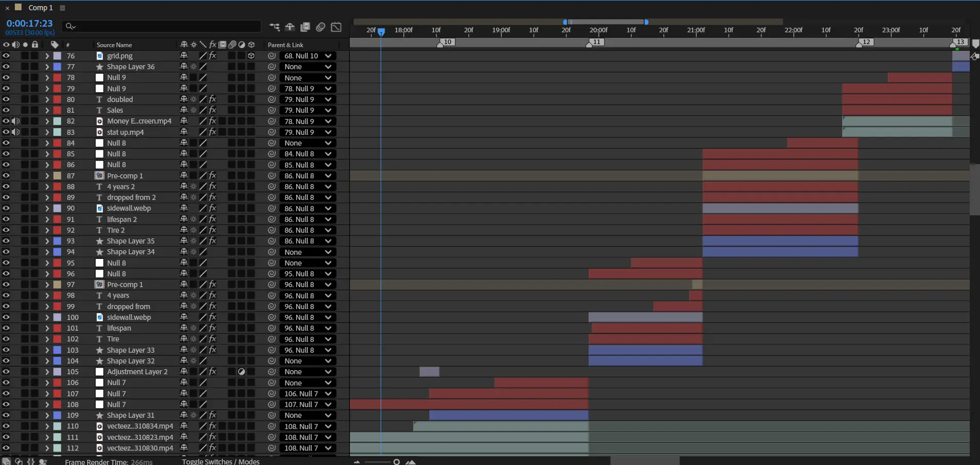Open the parent dropdown for the doubled layer

[307, 99]
